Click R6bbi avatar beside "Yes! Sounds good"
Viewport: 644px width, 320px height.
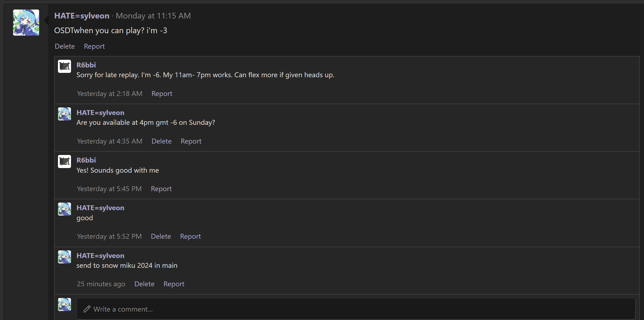click(x=64, y=161)
